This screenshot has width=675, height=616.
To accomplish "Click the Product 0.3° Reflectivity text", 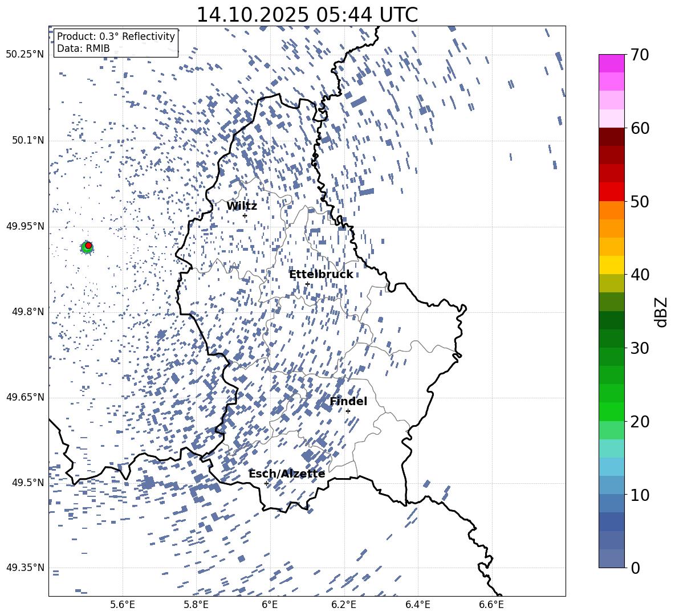I will pos(116,36).
